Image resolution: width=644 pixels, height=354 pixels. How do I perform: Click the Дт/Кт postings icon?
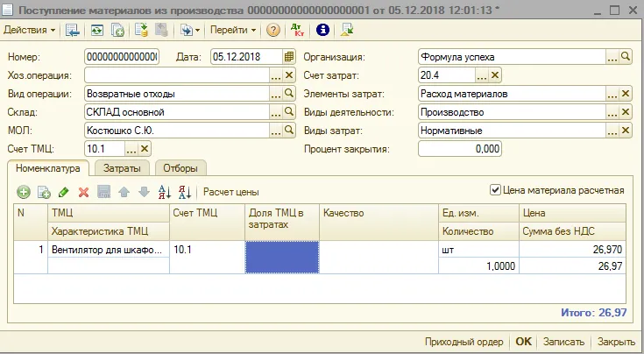297,30
